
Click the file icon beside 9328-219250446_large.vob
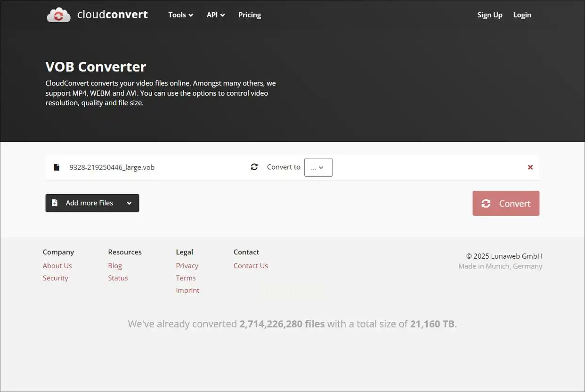click(x=57, y=167)
